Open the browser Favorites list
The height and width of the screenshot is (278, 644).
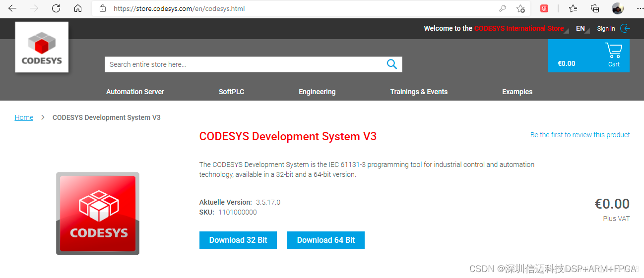tap(573, 8)
